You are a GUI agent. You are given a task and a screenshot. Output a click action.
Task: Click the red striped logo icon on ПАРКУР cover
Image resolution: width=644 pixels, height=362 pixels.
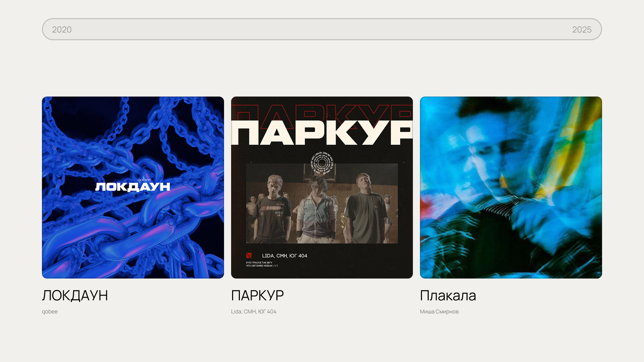click(x=249, y=255)
